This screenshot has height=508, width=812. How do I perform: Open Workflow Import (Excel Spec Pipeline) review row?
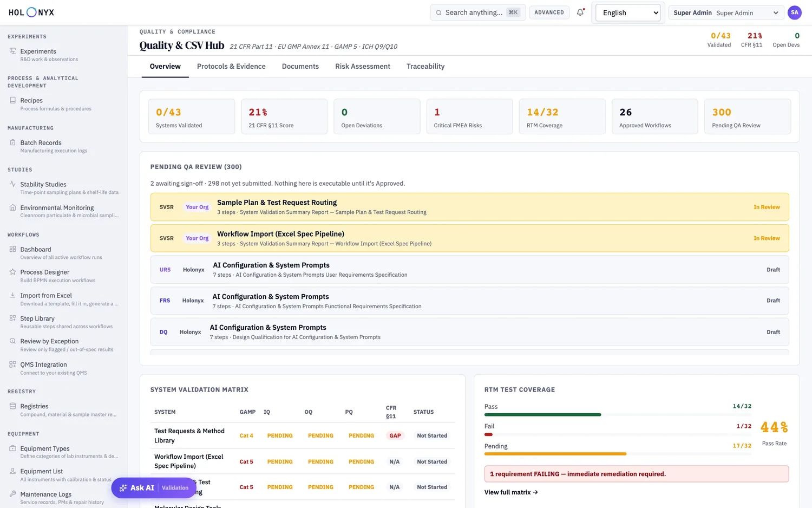point(469,238)
